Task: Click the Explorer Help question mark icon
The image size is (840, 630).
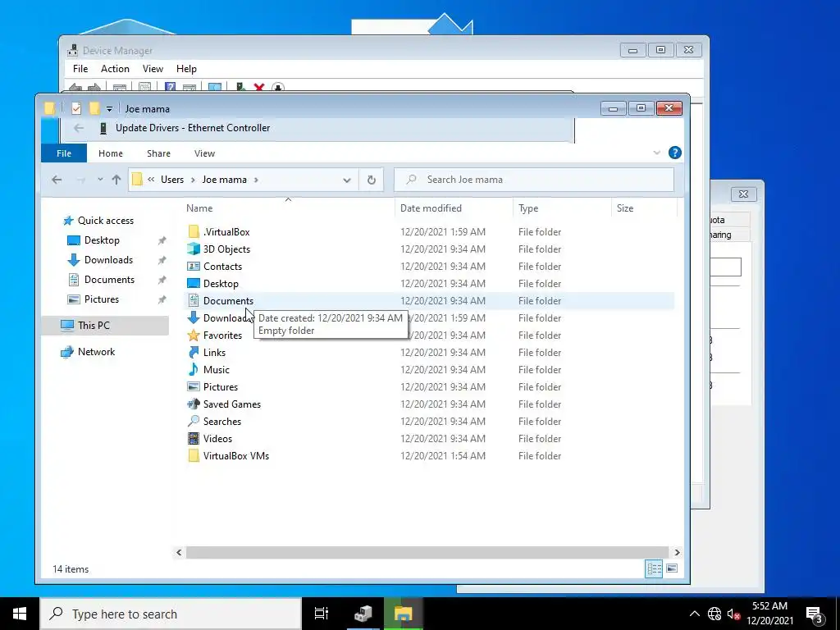Action: tap(675, 153)
